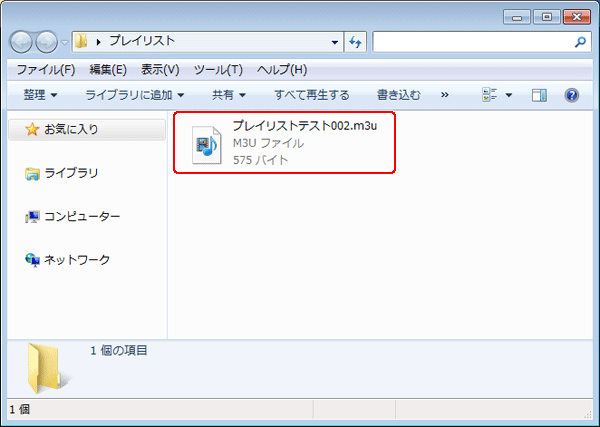
Task: Open help with the question mark icon
Action: pyautogui.click(x=572, y=95)
